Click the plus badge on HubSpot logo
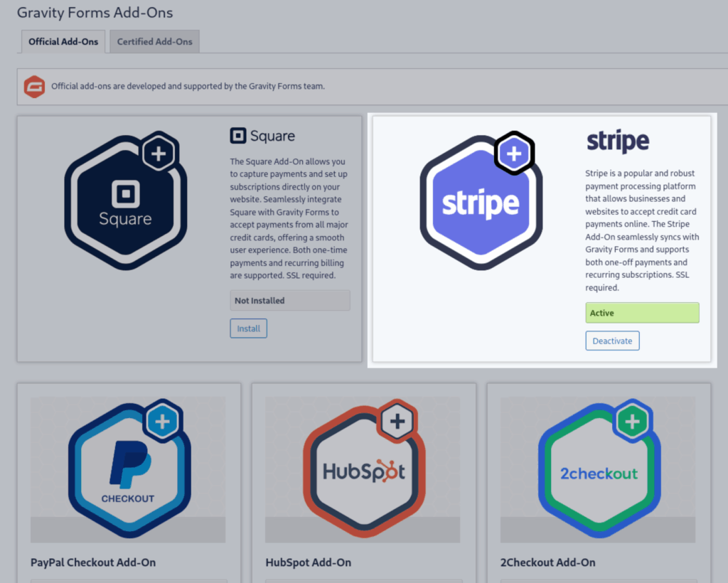This screenshot has height=583, width=728. [397, 422]
